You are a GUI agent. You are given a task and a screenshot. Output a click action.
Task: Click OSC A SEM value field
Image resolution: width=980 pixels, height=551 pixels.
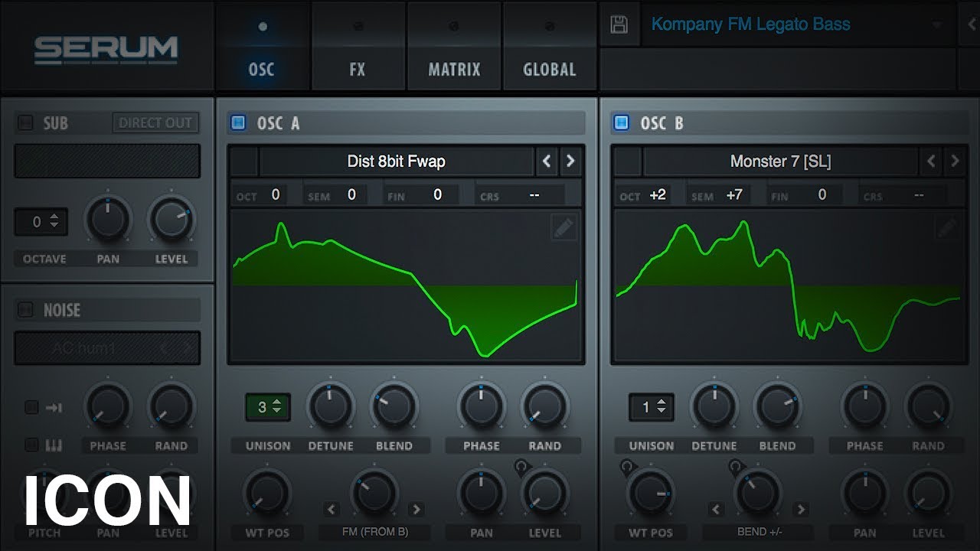351,195
